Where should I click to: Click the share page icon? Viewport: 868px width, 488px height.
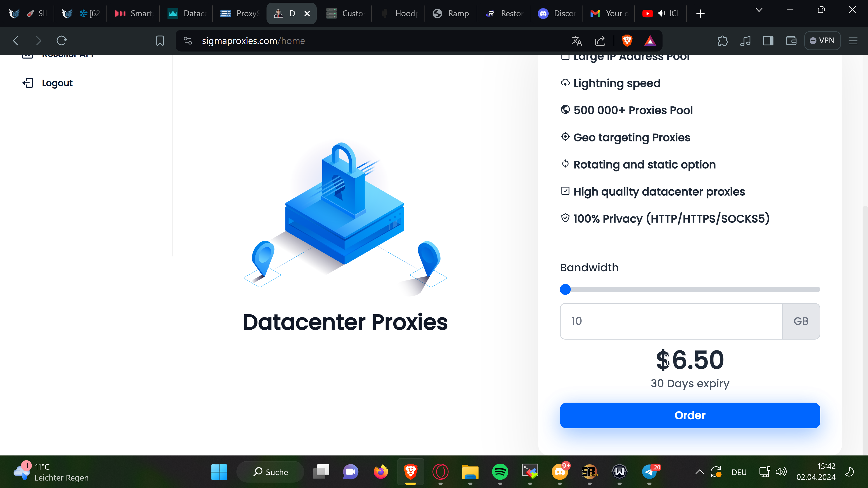(x=600, y=41)
